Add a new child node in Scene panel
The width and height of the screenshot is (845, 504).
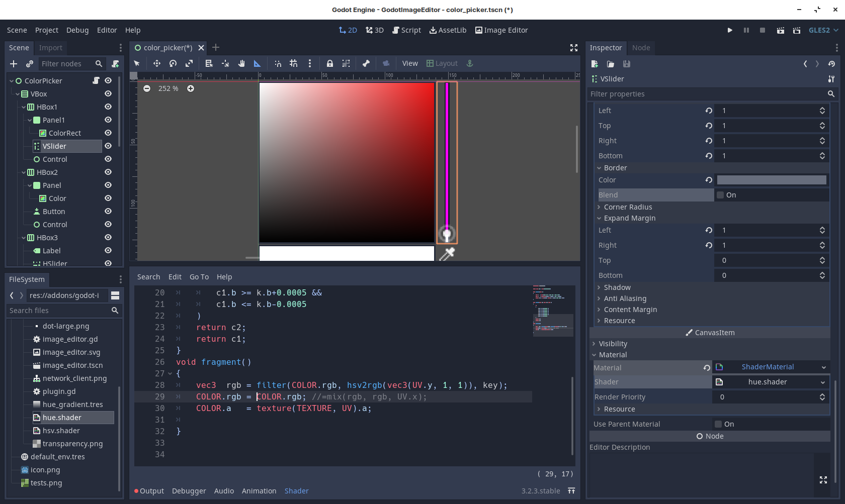[13, 64]
